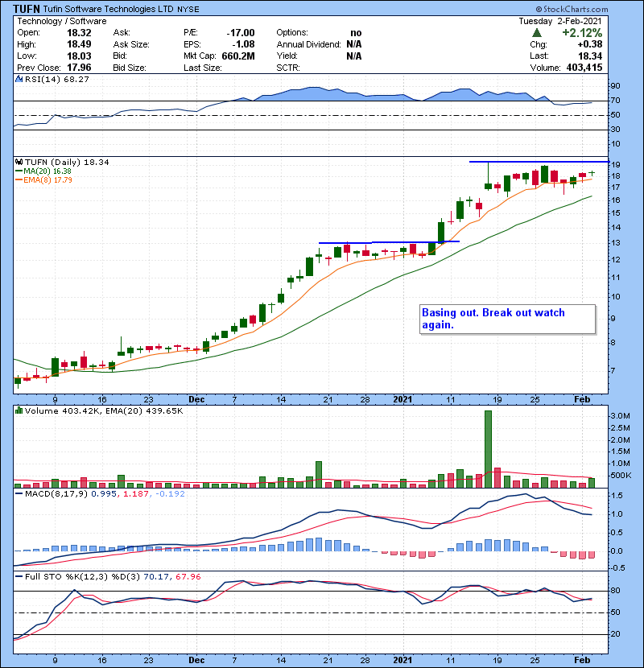Click the Last value 18.34

point(590,56)
